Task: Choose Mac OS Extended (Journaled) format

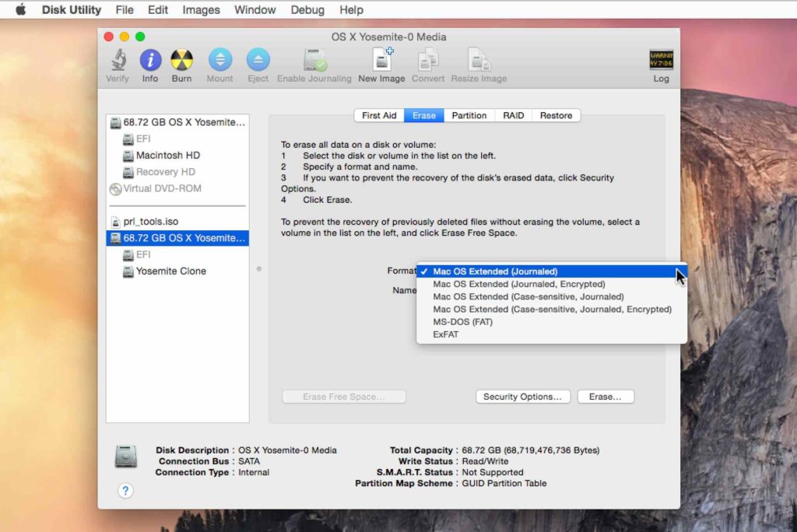Action: (x=552, y=271)
